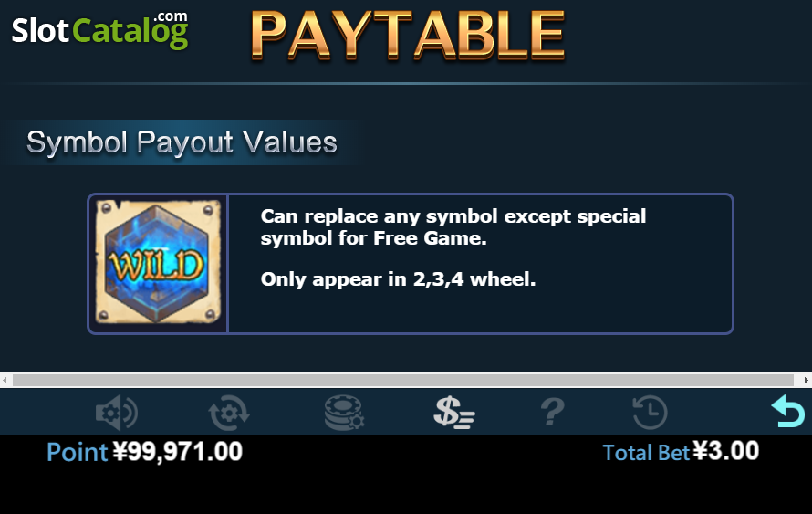Click the Point balance ¥99,971.00
The width and height of the screenshot is (812, 514).
(x=178, y=451)
